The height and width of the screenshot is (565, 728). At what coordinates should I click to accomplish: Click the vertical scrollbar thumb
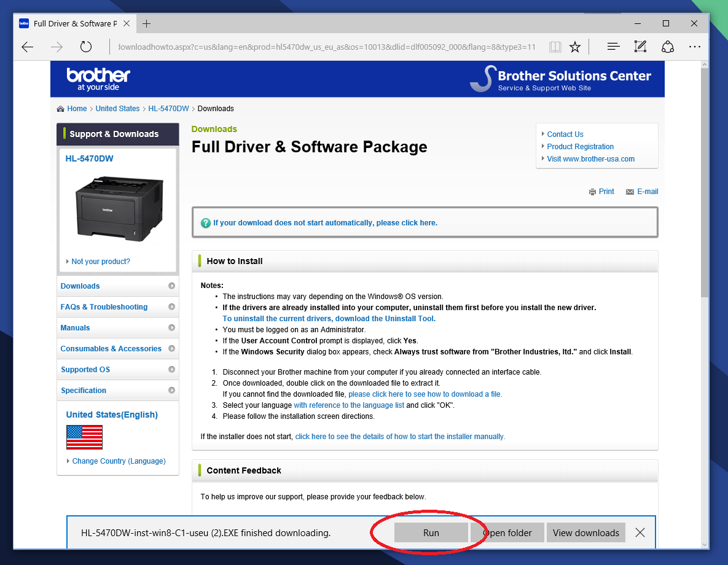click(705, 184)
